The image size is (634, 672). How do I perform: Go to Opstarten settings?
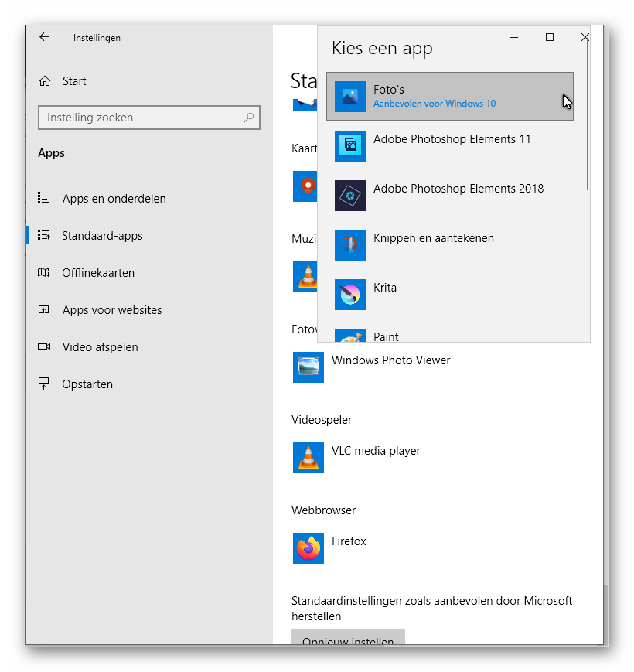(x=87, y=384)
